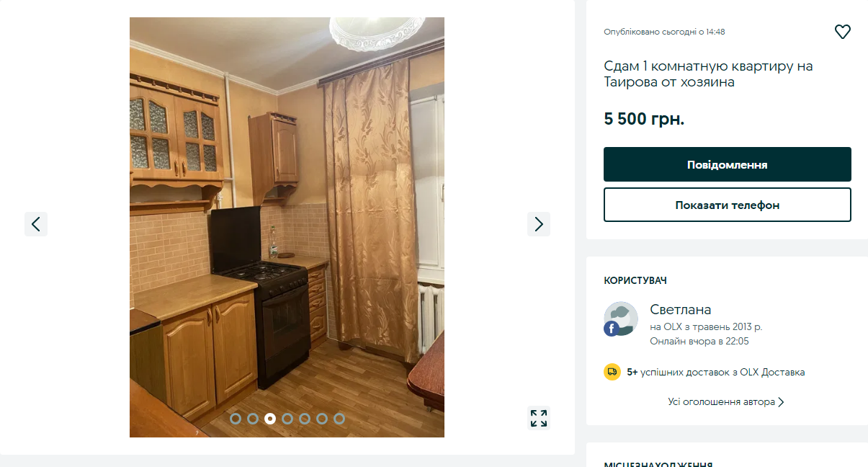868x467 pixels.
Task: Jump to the sixth photo dot
Action: click(x=322, y=418)
